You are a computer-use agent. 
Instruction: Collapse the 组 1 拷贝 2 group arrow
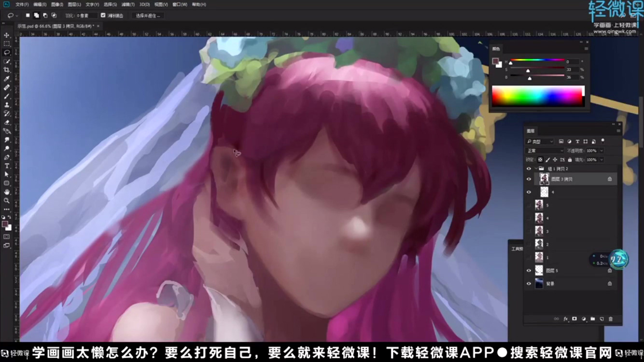536,169
